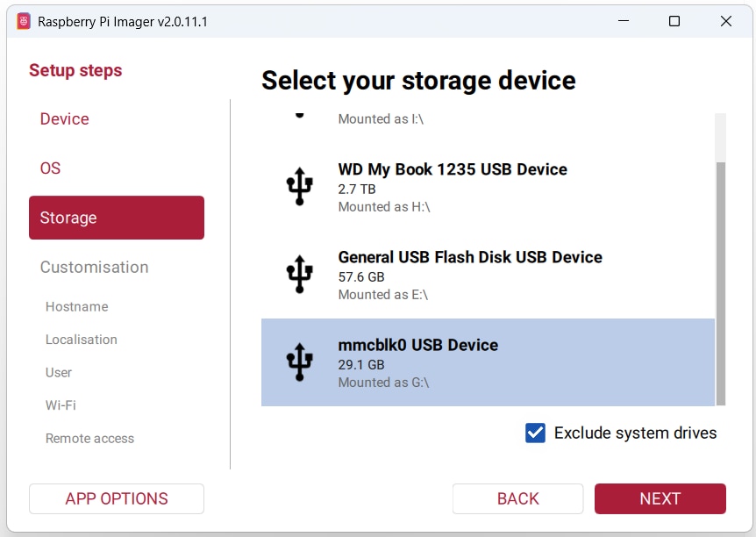This screenshot has height=537, width=756.
Task: Click the USB icon beside WD My Book
Action: click(299, 186)
